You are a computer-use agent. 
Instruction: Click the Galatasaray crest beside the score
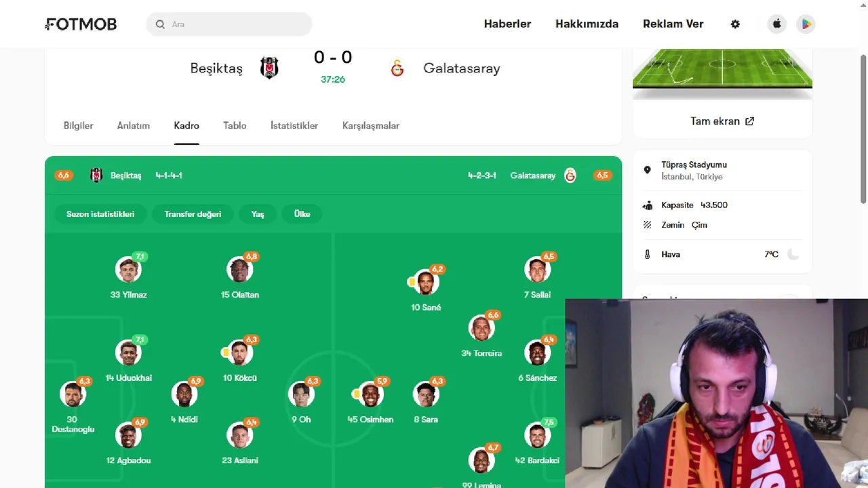coord(397,68)
